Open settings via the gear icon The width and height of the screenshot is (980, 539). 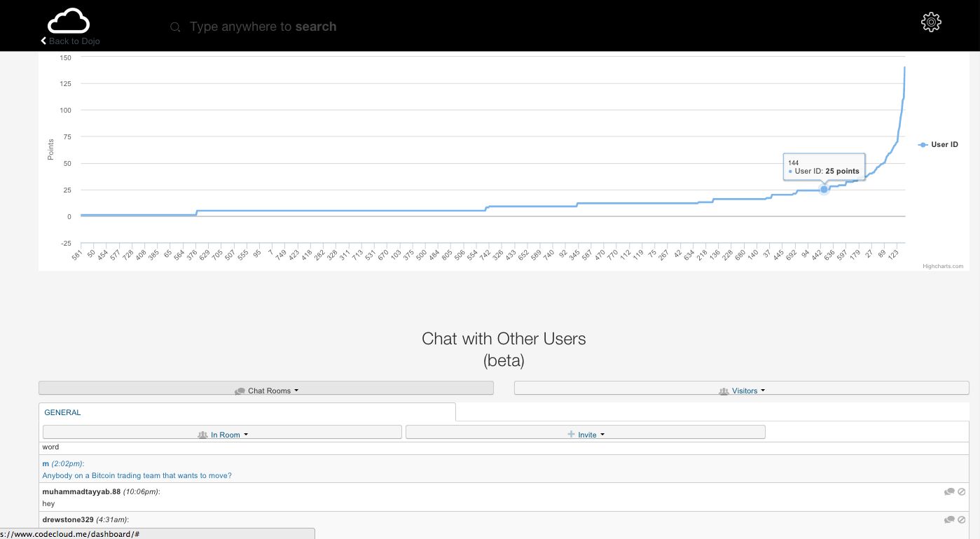[x=931, y=22]
